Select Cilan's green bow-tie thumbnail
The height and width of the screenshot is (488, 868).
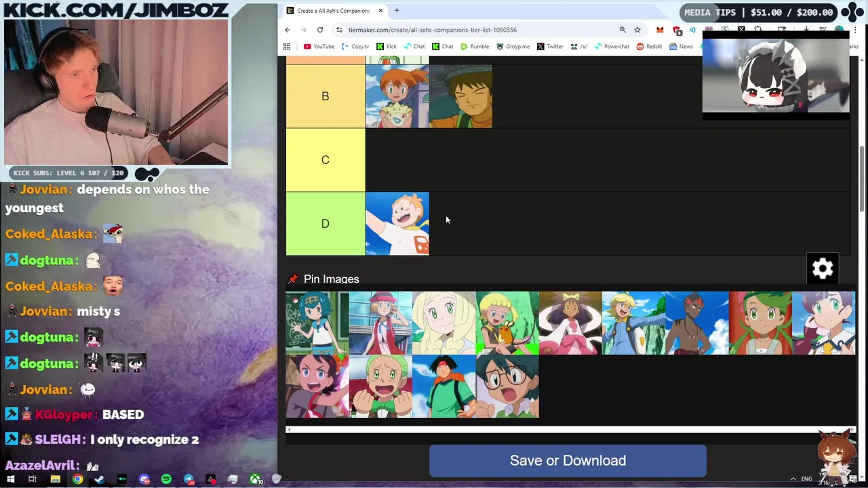point(380,386)
